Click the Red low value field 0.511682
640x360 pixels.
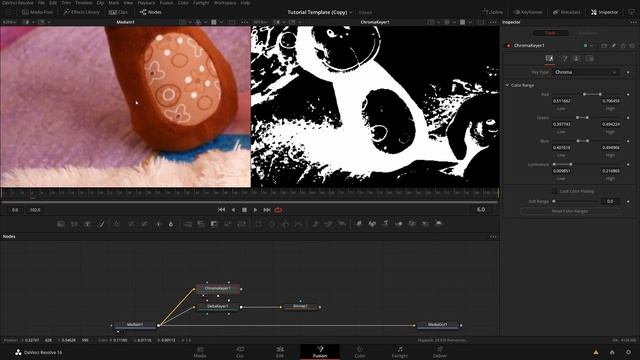click(x=562, y=101)
